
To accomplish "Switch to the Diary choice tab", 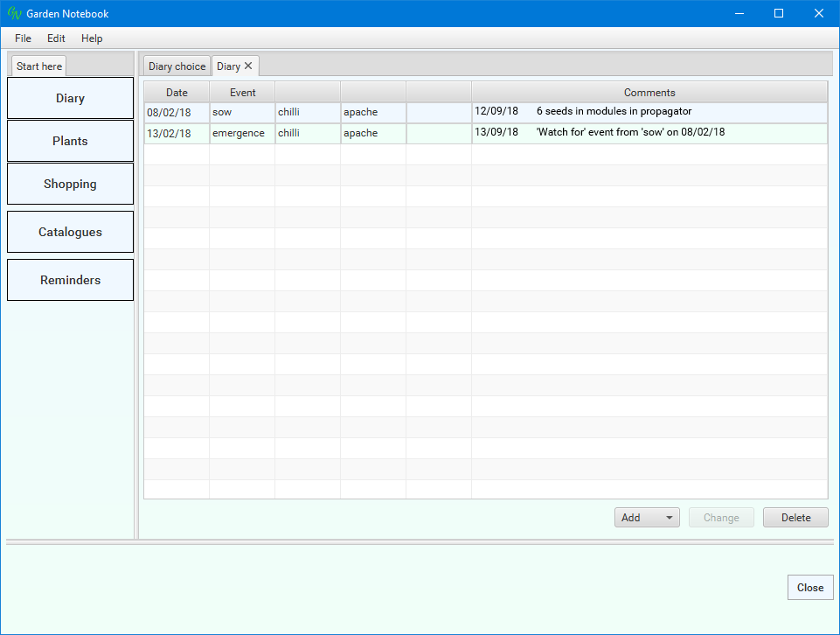I will [177, 66].
